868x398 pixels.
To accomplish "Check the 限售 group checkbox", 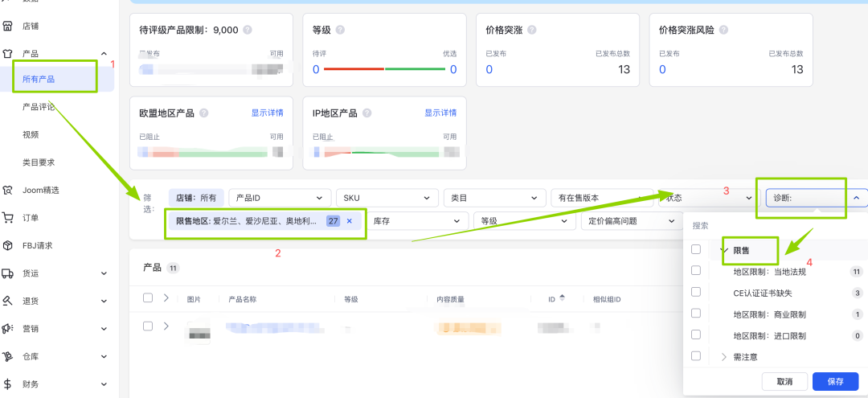I will [696, 249].
